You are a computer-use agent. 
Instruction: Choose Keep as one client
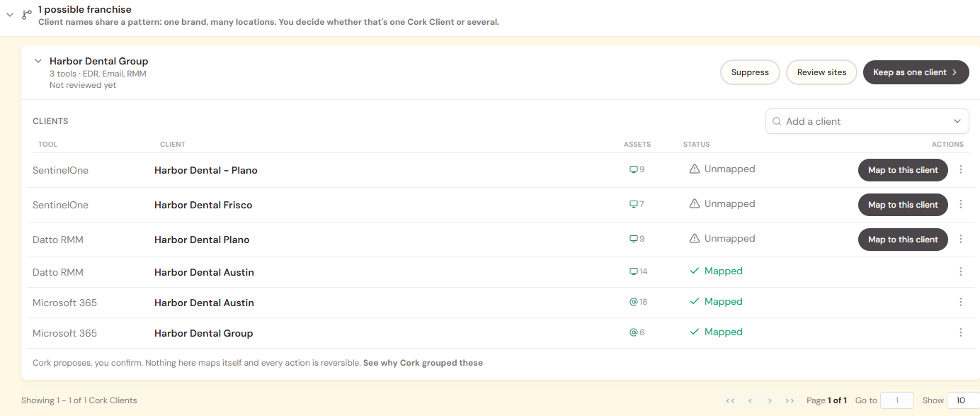click(x=916, y=72)
